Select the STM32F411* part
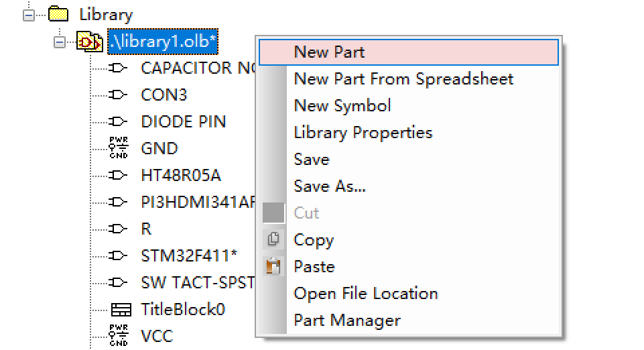Viewport: 644px width, 350px height. (x=189, y=255)
